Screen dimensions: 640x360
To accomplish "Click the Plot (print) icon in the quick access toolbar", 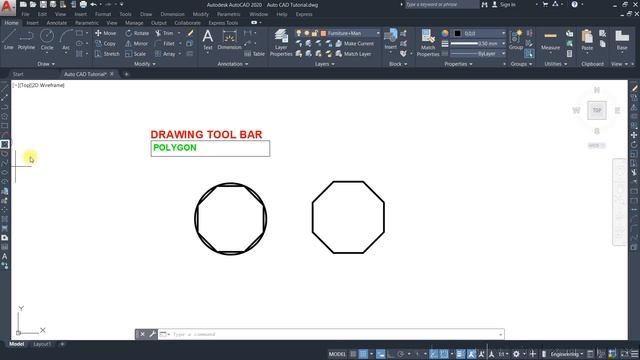I will (83, 4).
